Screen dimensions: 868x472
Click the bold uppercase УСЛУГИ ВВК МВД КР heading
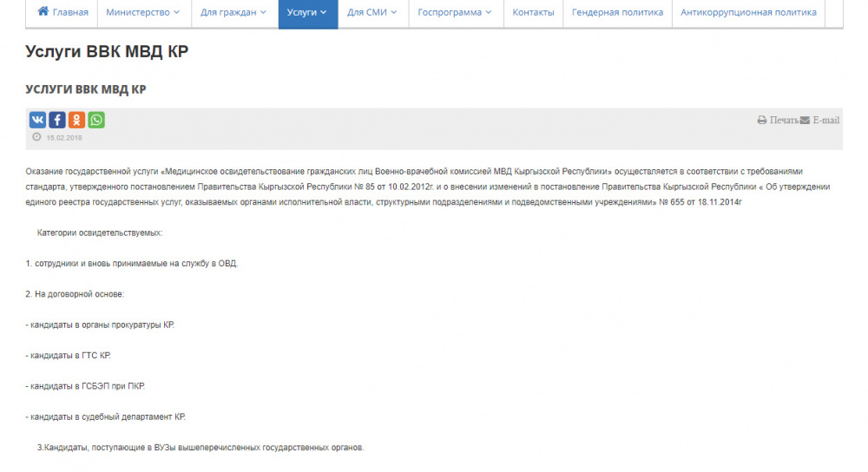[x=85, y=89]
